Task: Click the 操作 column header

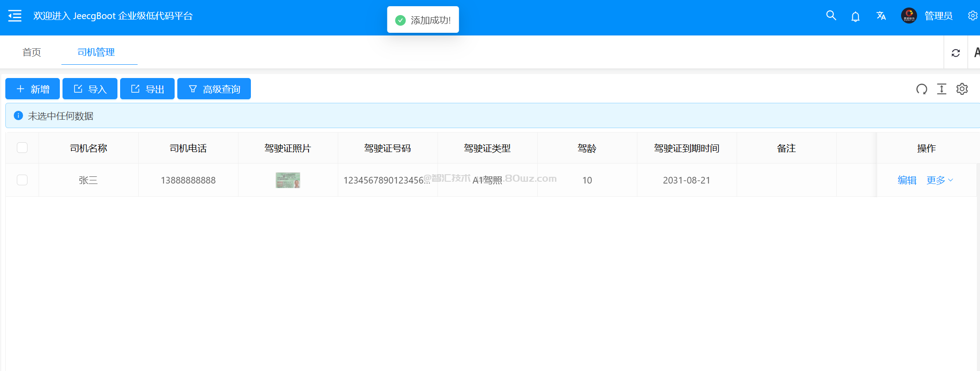Action: (x=926, y=148)
